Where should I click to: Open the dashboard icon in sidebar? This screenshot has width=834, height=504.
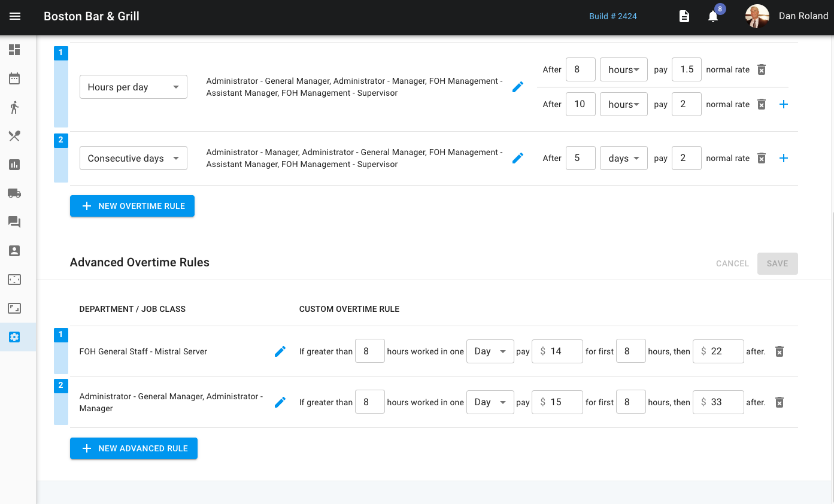pyautogui.click(x=14, y=50)
